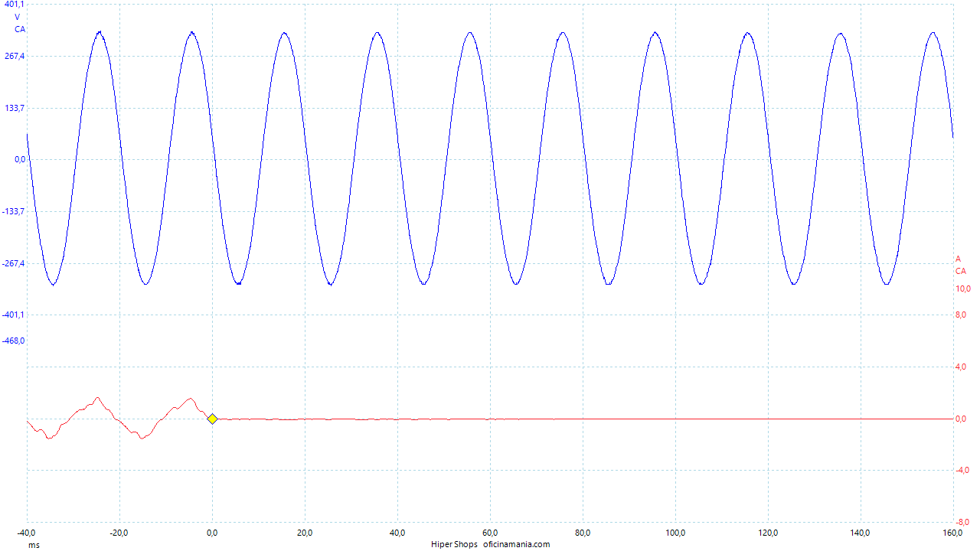
Task: Select the blue -267,4 voltage label
Action: click(x=13, y=263)
